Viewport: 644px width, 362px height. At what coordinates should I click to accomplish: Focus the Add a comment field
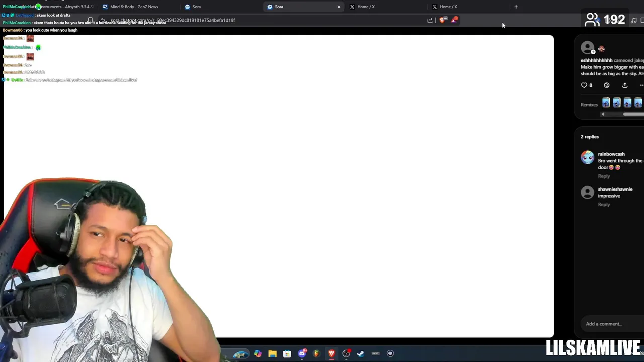611,324
